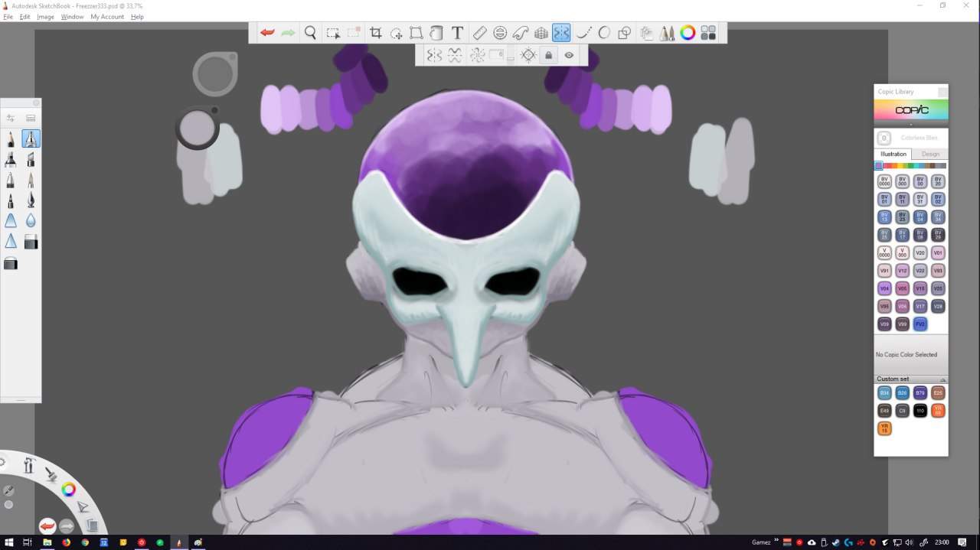
Task: Click the green Redo arrow in the top toolbar
Action: 288,33
